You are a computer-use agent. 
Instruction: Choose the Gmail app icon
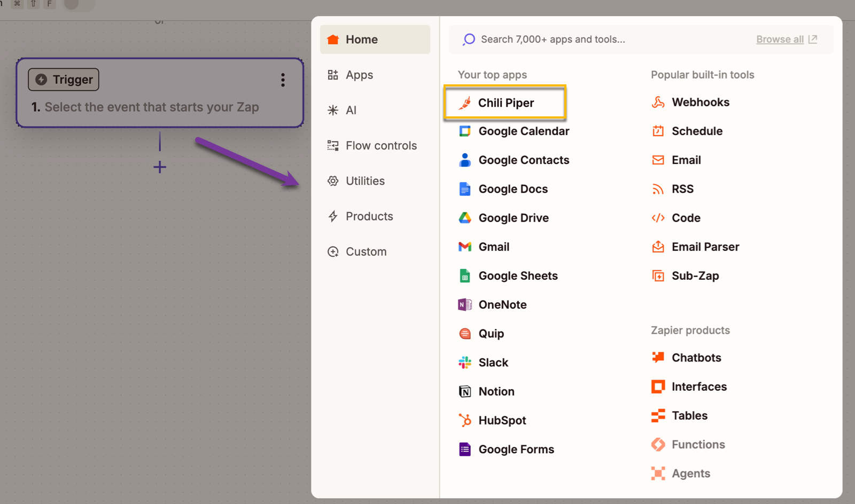click(x=464, y=246)
